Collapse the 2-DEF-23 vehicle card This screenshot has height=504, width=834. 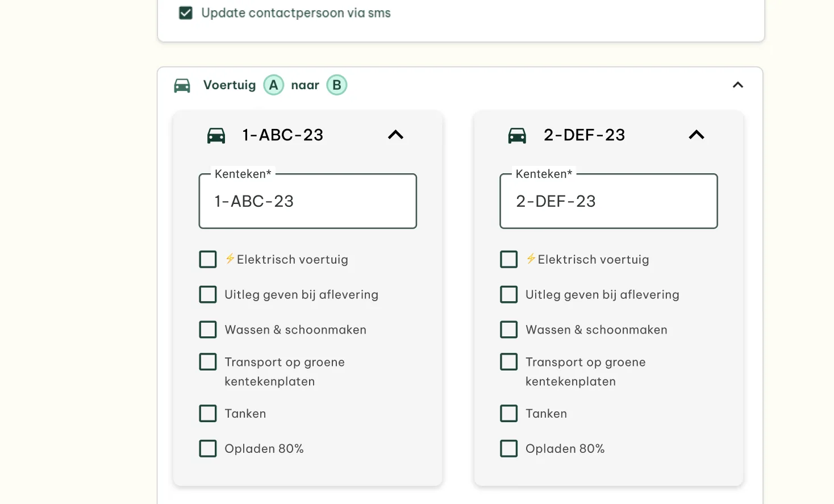click(696, 135)
